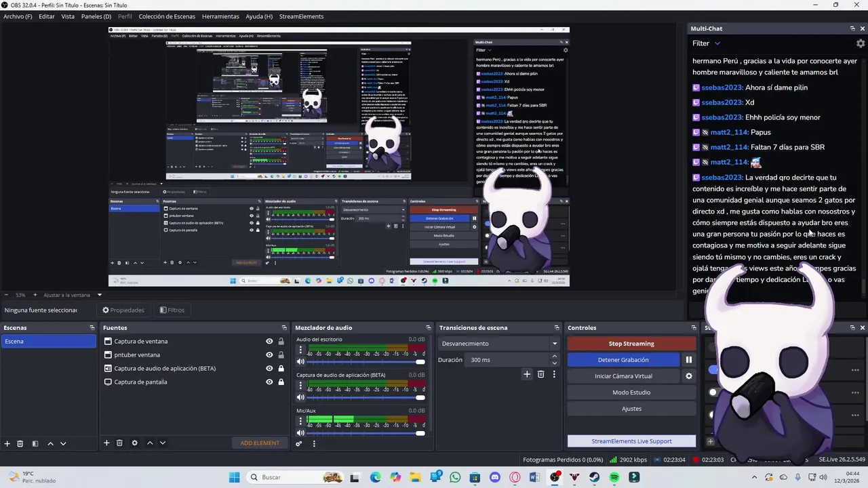Hide the Captura de ventana source
868x488 pixels.
(x=269, y=342)
